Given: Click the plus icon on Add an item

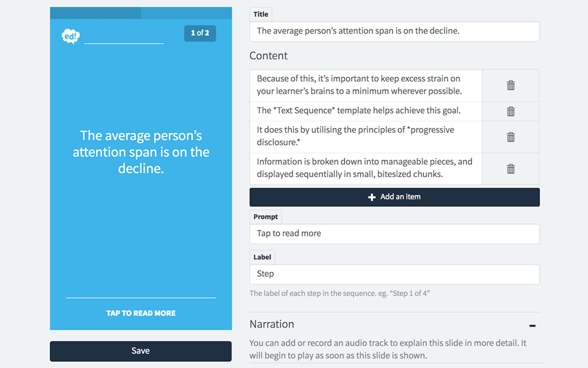Looking at the screenshot, I should tap(371, 197).
